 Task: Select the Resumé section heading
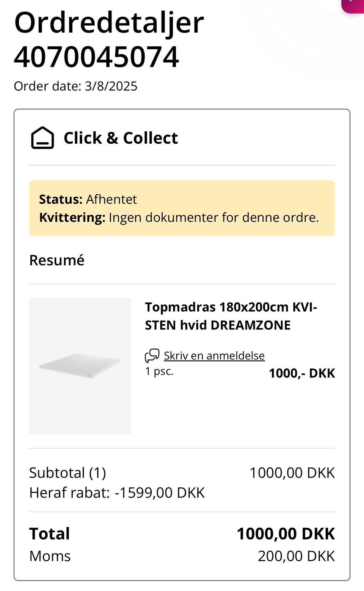click(x=57, y=260)
